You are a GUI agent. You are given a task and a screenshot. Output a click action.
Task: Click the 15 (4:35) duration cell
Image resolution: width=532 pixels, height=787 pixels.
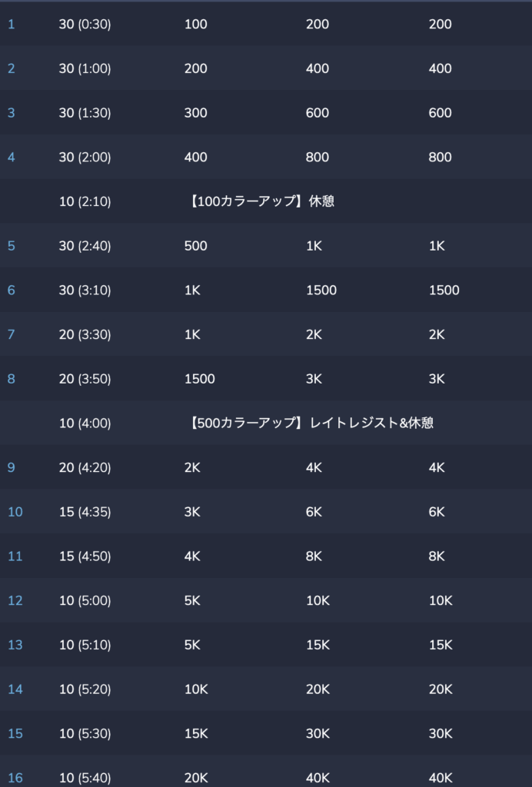[85, 512]
